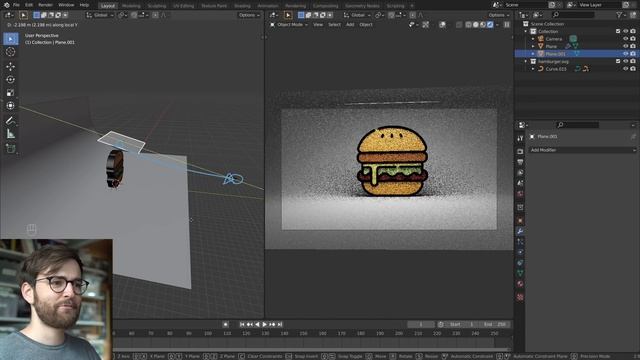Open Options dropdown in left viewport
The image size is (640, 360).
tap(249, 15)
